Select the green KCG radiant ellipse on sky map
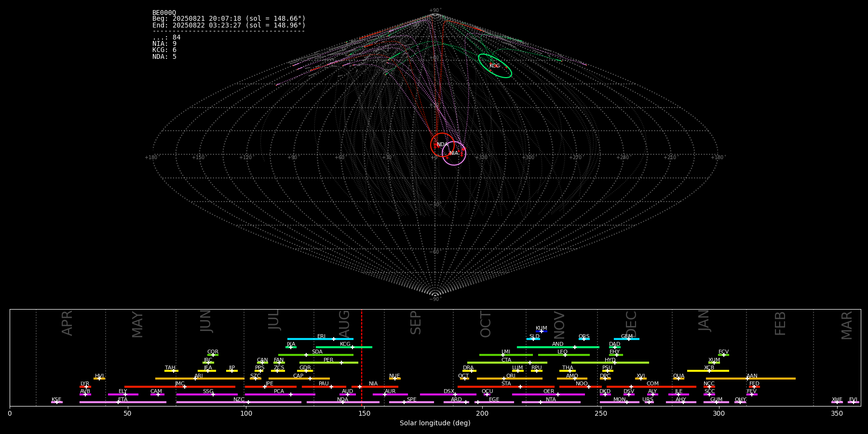Viewport: 868px width, 434px height. point(495,66)
